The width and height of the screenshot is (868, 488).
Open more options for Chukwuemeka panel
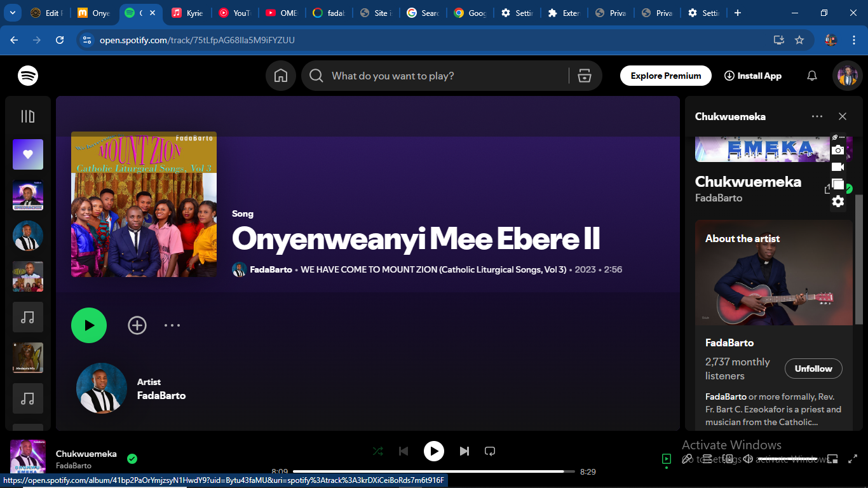point(817,116)
